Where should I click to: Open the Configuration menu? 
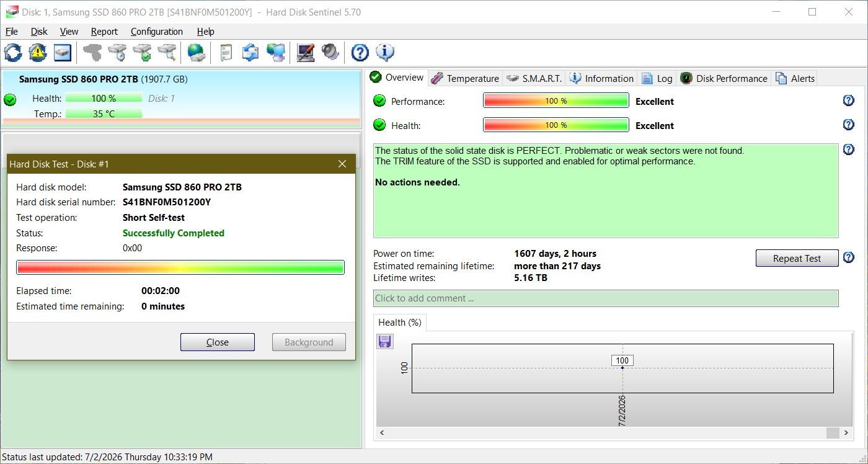156,32
